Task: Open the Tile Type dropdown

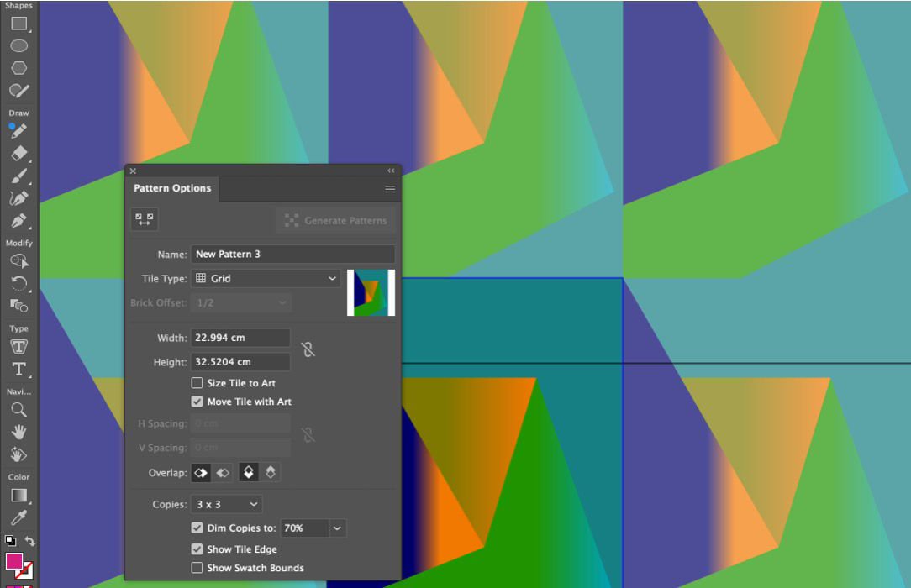Action: coord(266,278)
